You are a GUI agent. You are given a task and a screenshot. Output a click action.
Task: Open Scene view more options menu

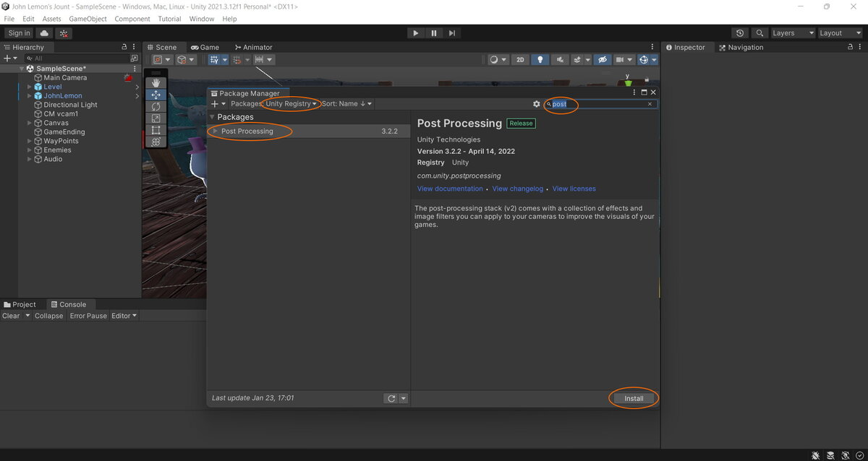[x=654, y=47]
